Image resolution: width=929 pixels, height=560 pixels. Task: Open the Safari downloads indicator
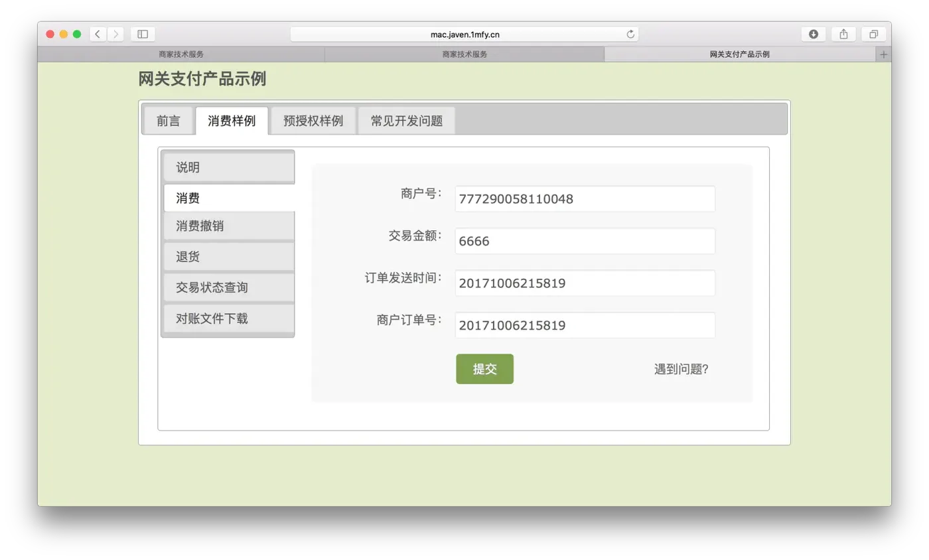point(814,34)
